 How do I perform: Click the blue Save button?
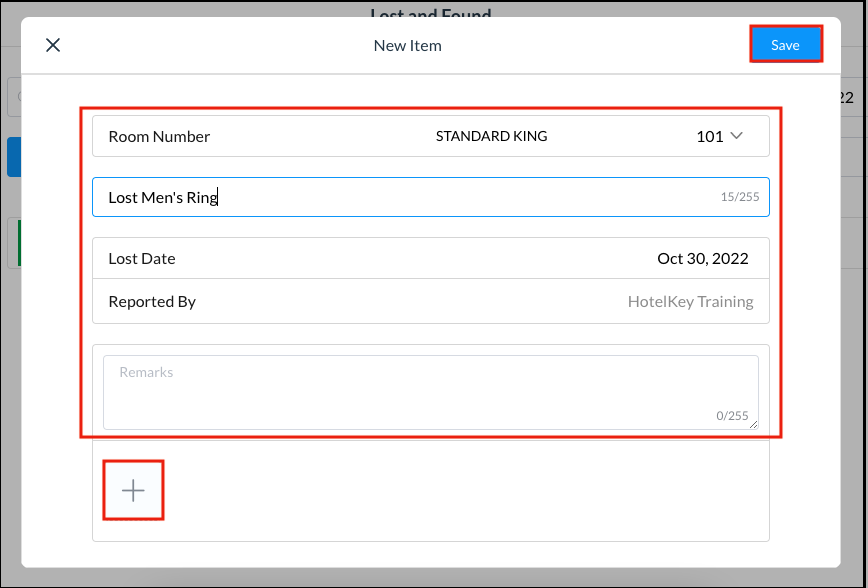pos(785,45)
